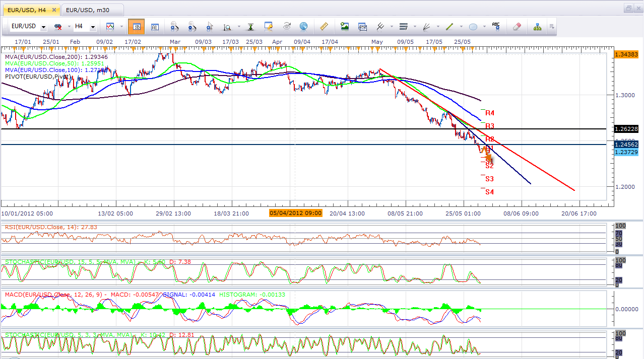Viewport: 644px width, 359px height.
Task: Click the ABC add text label tool
Action: pyautogui.click(x=496, y=26)
